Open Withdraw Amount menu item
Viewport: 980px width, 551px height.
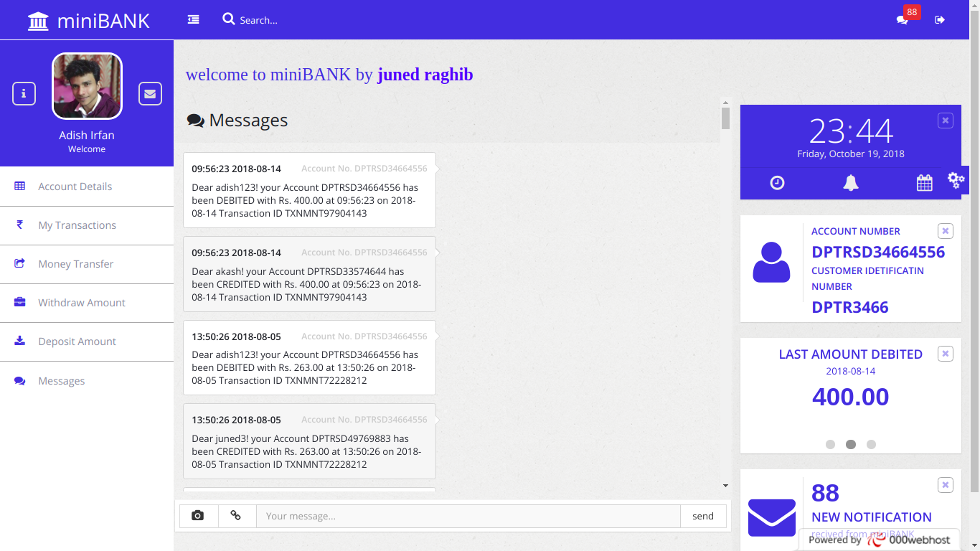point(87,303)
